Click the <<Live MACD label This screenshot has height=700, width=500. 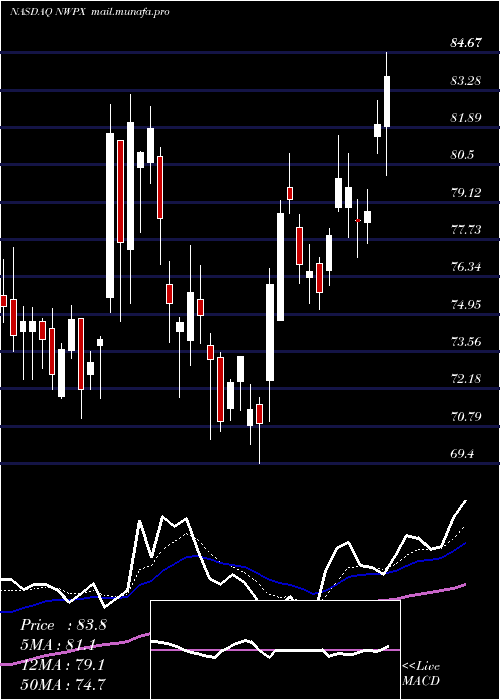point(421,674)
